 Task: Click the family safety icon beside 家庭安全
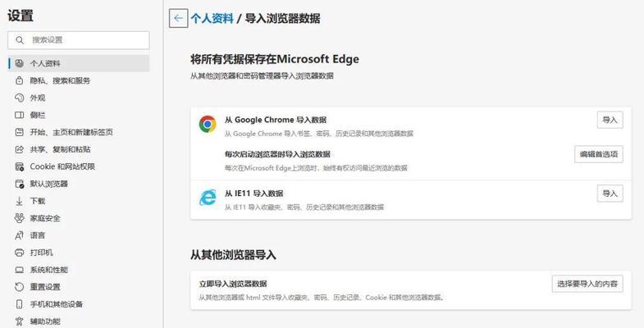coord(20,218)
